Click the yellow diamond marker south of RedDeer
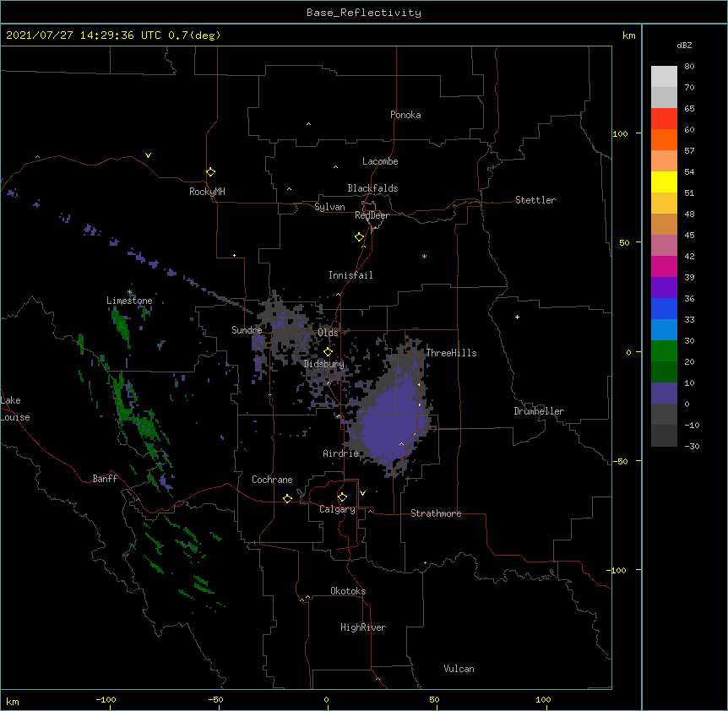Image resolution: width=728 pixels, height=711 pixels. pos(359,237)
